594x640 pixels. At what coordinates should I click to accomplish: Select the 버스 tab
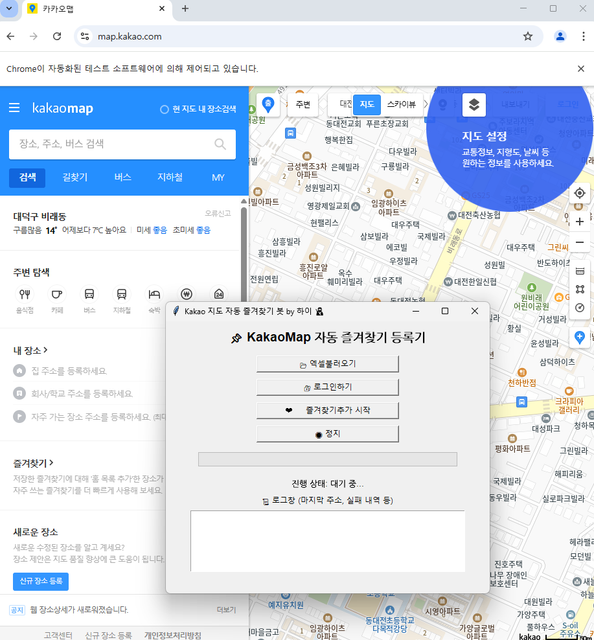click(x=122, y=178)
